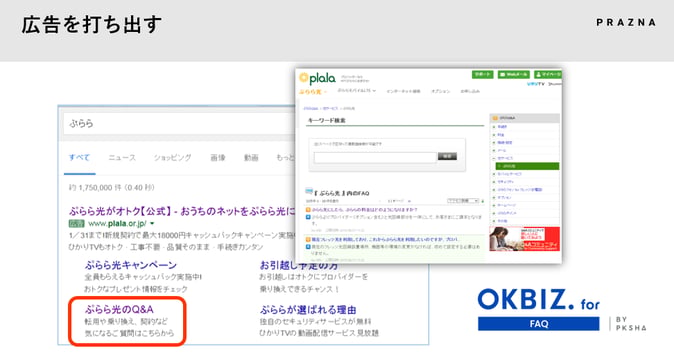Open オプション in the plala top navigation

click(441, 91)
